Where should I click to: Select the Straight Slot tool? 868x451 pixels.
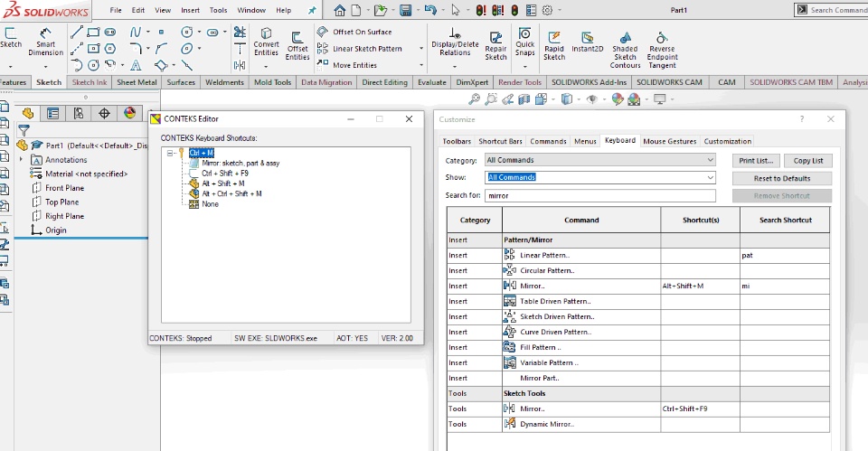110,33
